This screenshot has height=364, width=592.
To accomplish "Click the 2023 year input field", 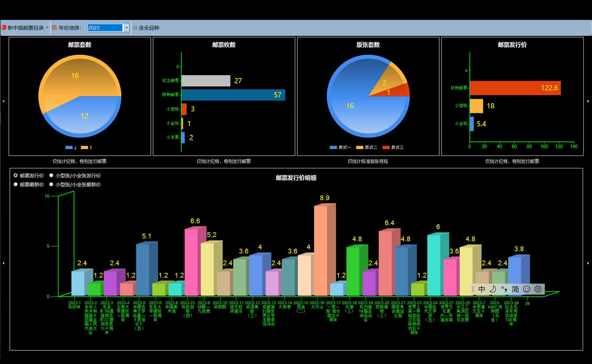I will point(105,28).
